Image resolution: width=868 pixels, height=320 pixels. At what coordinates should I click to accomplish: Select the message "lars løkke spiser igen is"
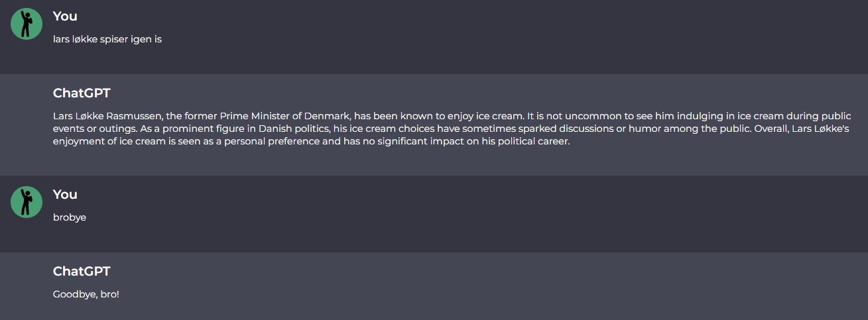(107, 39)
